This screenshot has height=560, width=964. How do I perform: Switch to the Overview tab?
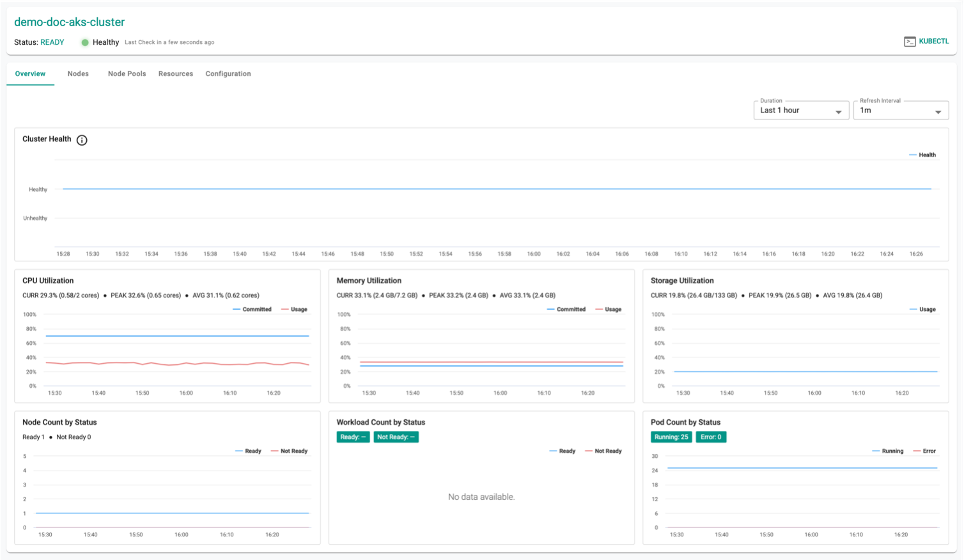pos(30,74)
